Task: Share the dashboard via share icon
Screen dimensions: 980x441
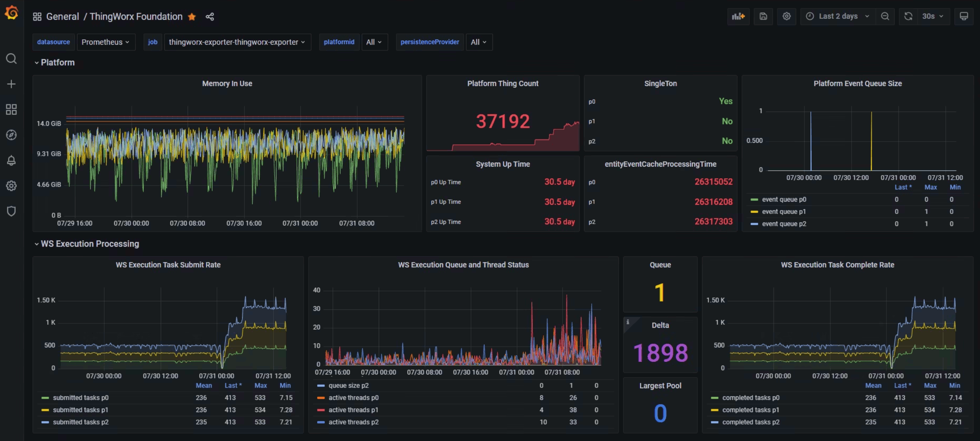Action: [x=210, y=17]
